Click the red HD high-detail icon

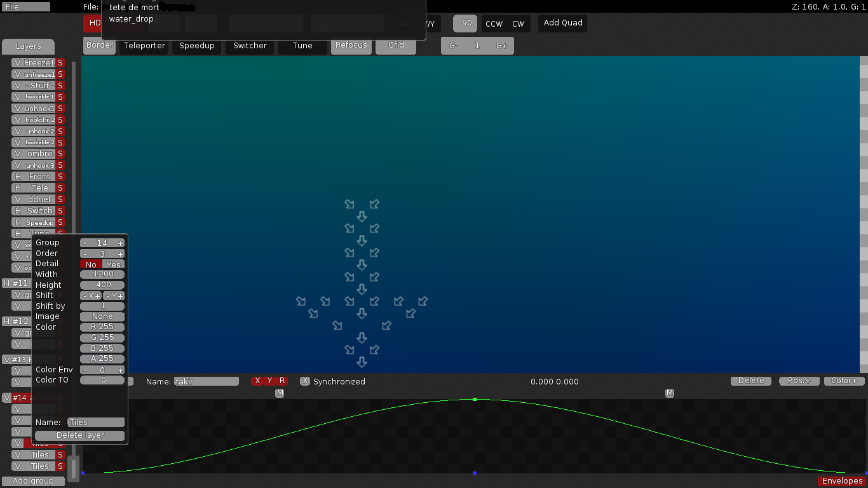93,23
